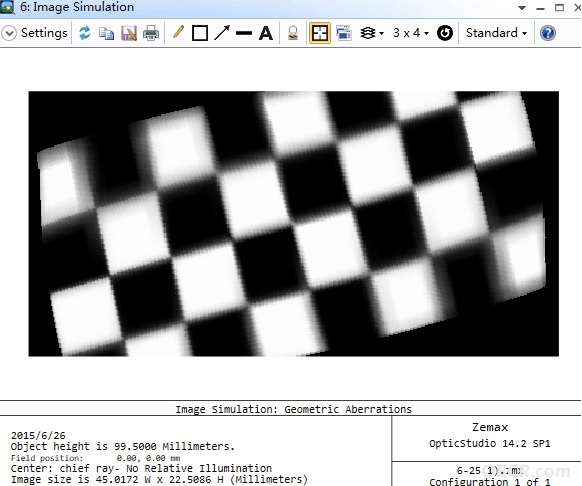Click the circular reset arrow icon
The image size is (582, 486).
(445, 33)
